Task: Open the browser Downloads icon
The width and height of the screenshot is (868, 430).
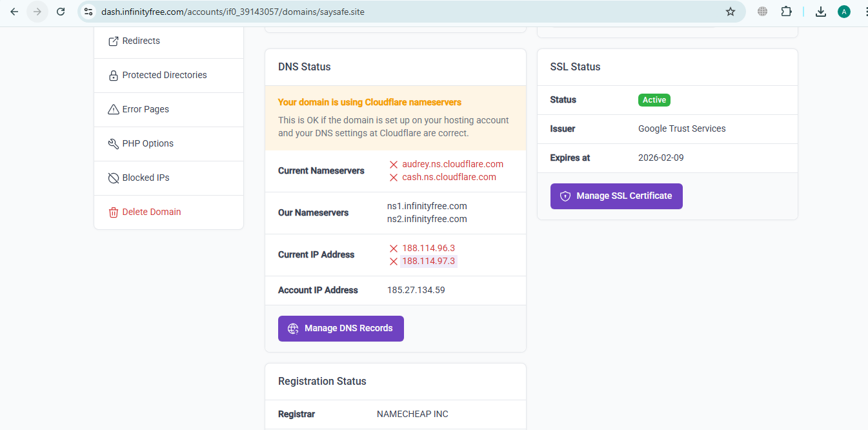Action: point(821,12)
